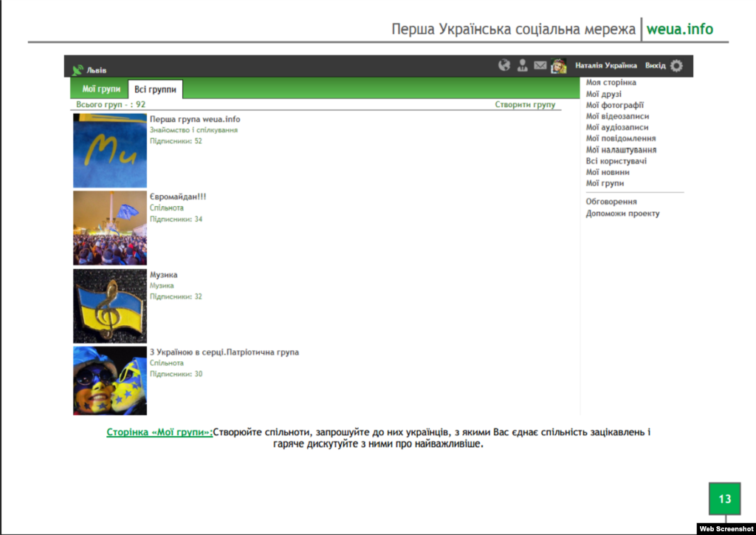Open Мої друзі in sidebar
756x535 pixels.
coord(603,94)
